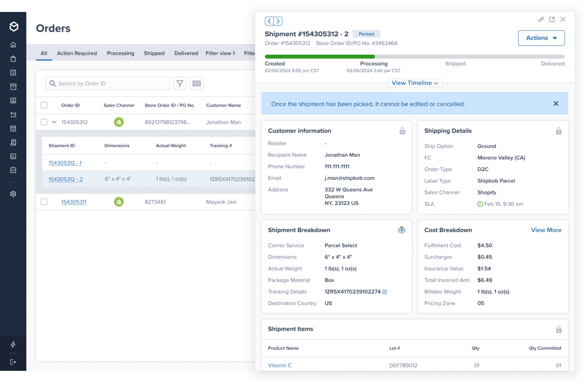This screenshot has width=588, height=386.
Task: Switch to the Shipped tab
Action: point(154,53)
